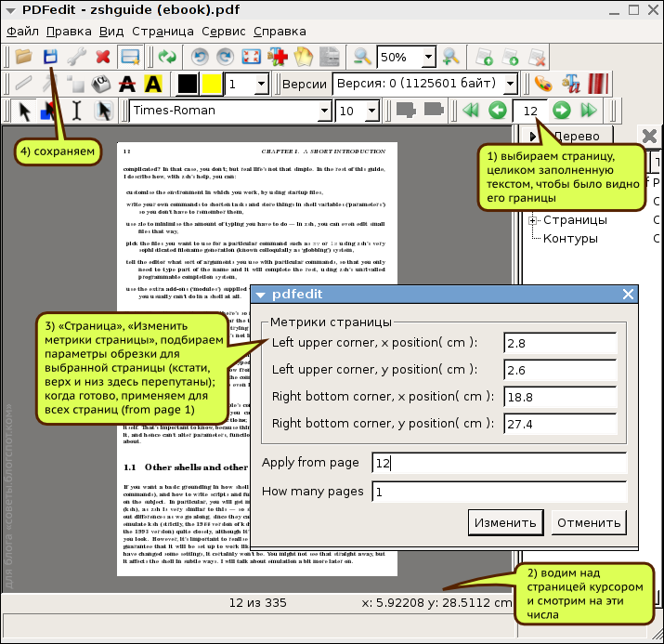664x644 pixels.
Task: Go to the first page with double-left arrows
Action: (471, 111)
